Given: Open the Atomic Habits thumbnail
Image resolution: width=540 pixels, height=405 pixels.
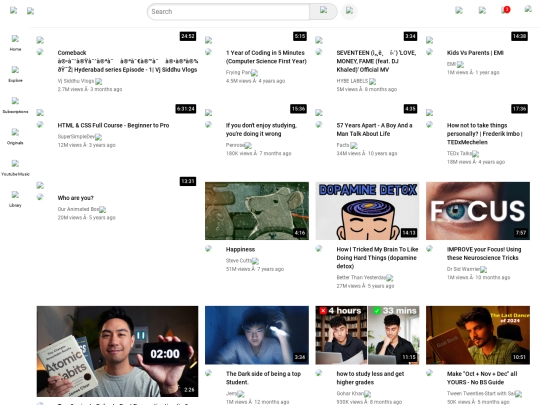Looking at the screenshot, I should click(x=117, y=351).
